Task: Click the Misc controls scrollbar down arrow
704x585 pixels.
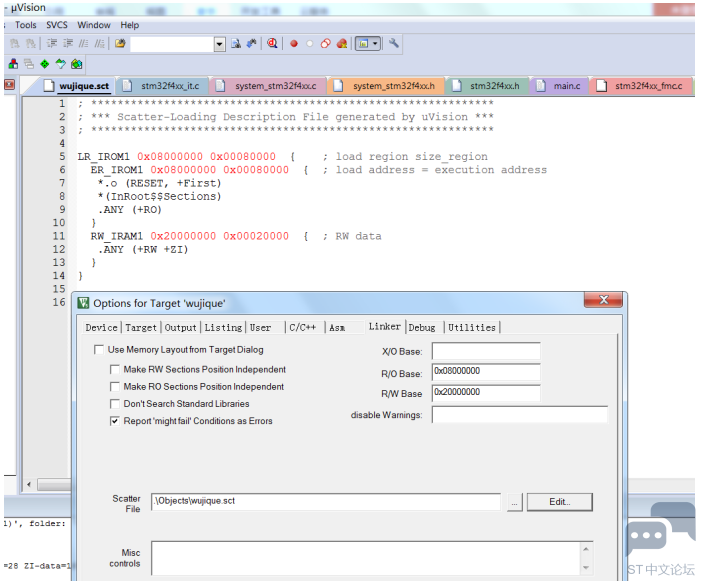Action: 586,568
